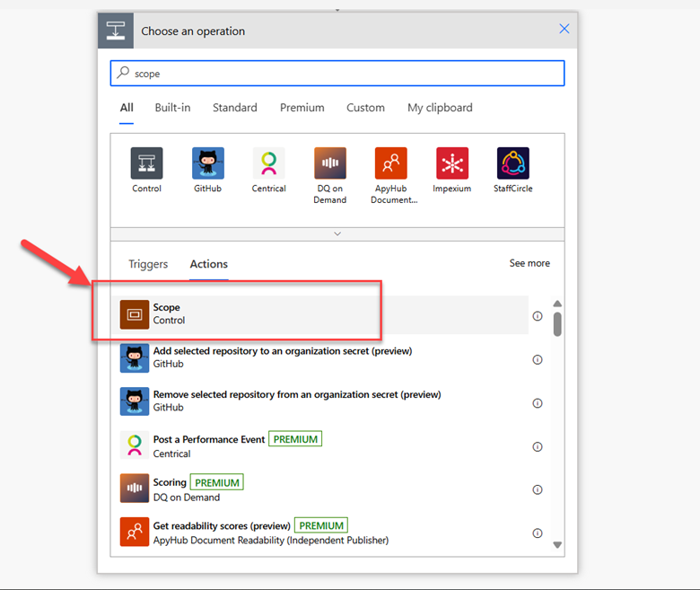Screen dimensions: 700x590
Task: Switch to the Built-in tab
Action: (x=172, y=108)
